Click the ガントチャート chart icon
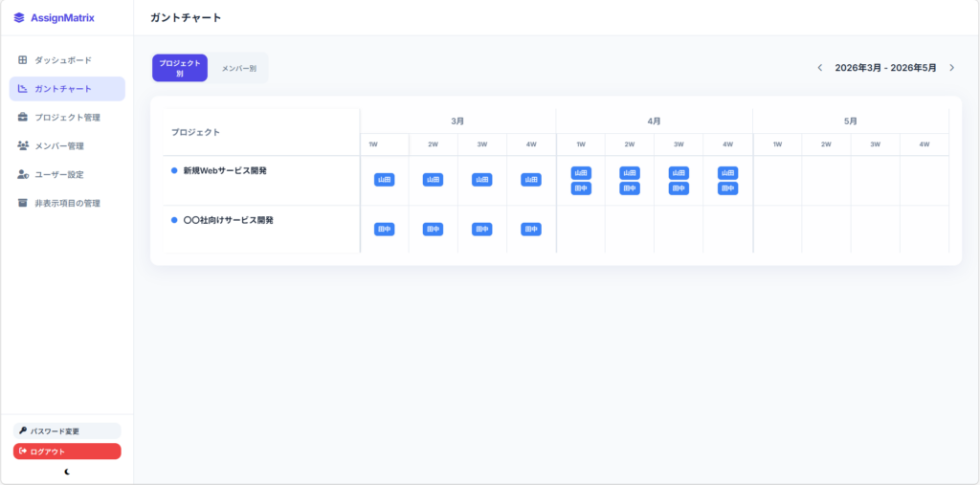The width and height of the screenshot is (980, 485). [x=23, y=89]
